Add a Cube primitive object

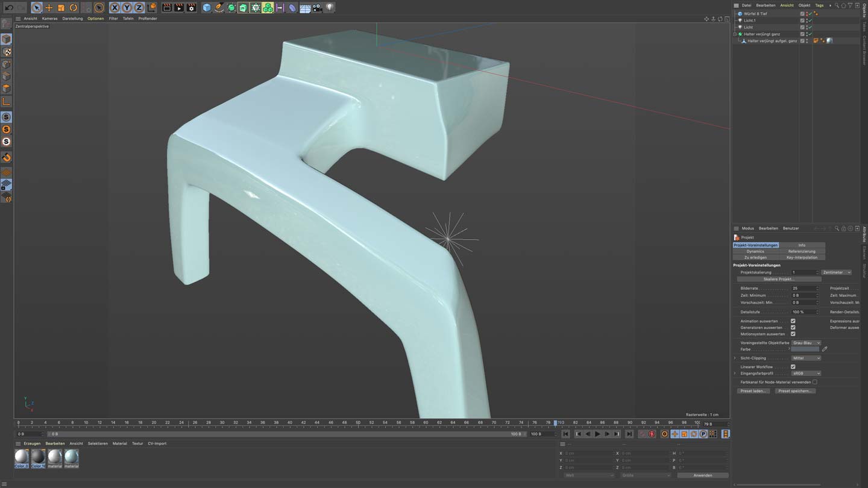[x=207, y=8]
